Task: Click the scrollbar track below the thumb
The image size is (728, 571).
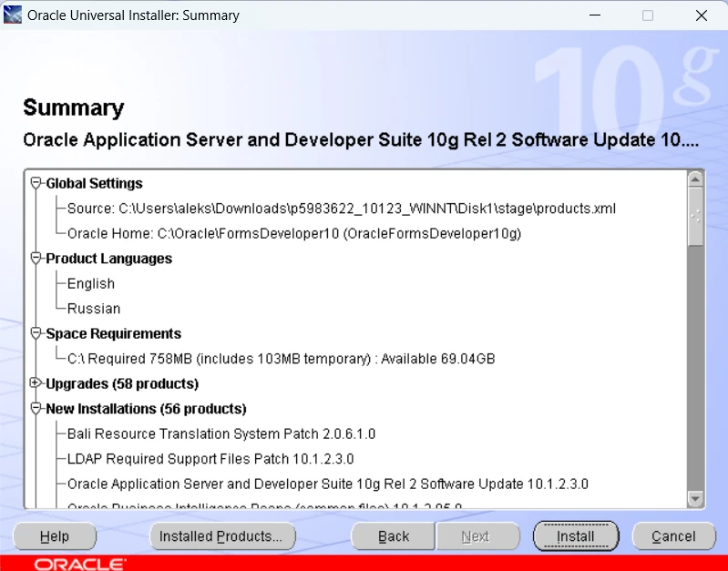Action: (695, 368)
